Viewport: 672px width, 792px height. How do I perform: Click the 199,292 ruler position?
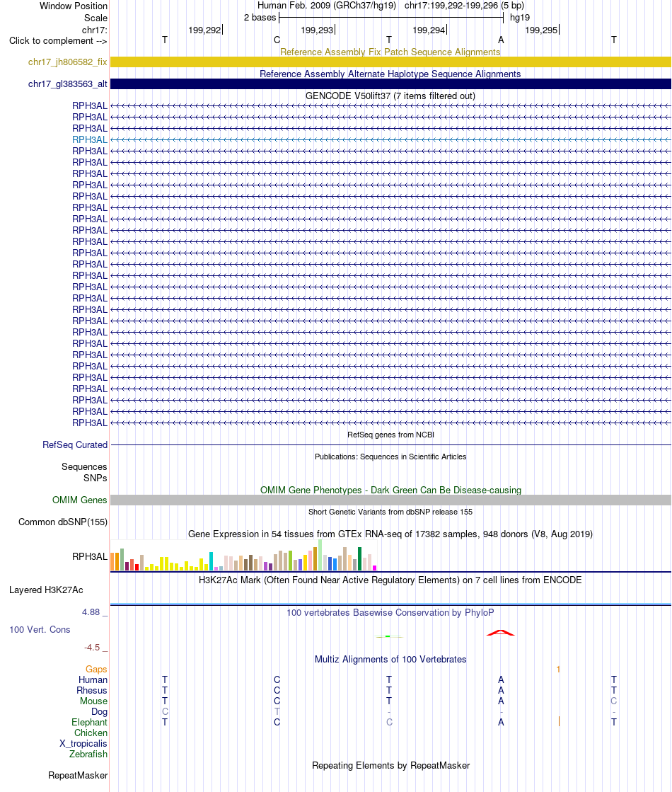pos(205,30)
